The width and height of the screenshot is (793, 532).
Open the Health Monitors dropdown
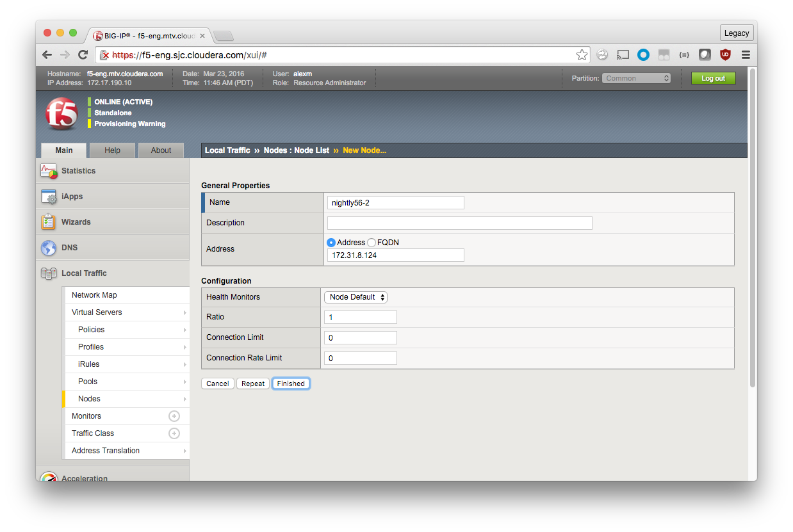pos(356,297)
